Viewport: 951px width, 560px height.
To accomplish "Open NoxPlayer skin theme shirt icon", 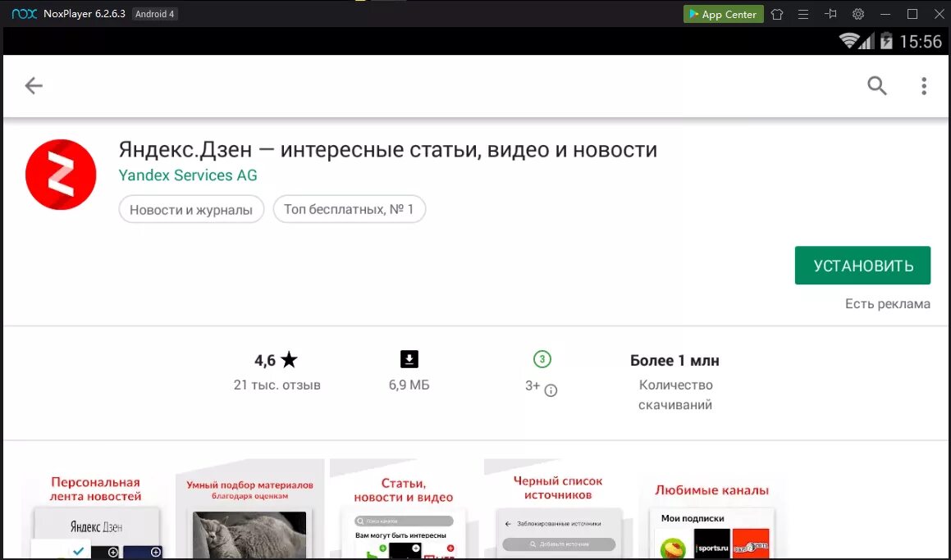I will click(777, 14).
